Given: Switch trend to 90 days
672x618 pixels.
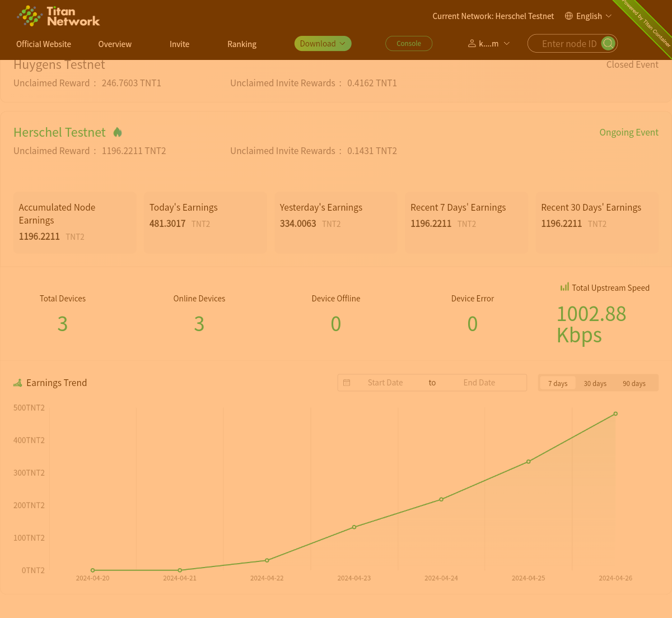Looking at the screenshot, I should [x=634, y=383].
